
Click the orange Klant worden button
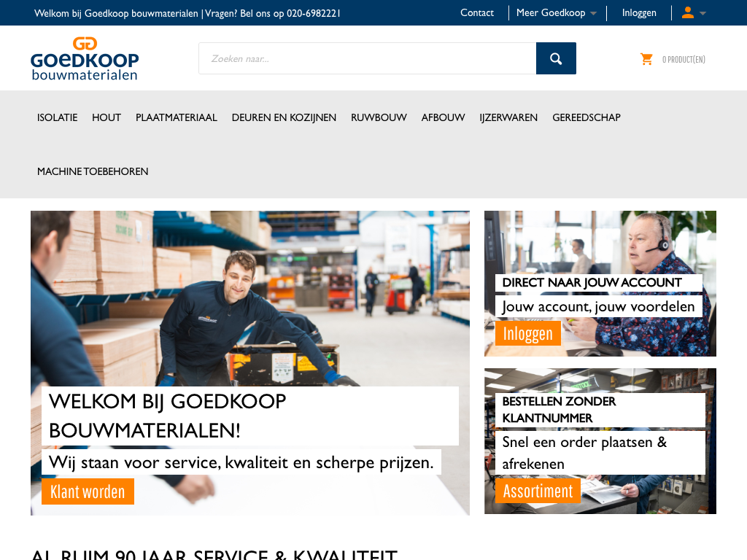88,491
